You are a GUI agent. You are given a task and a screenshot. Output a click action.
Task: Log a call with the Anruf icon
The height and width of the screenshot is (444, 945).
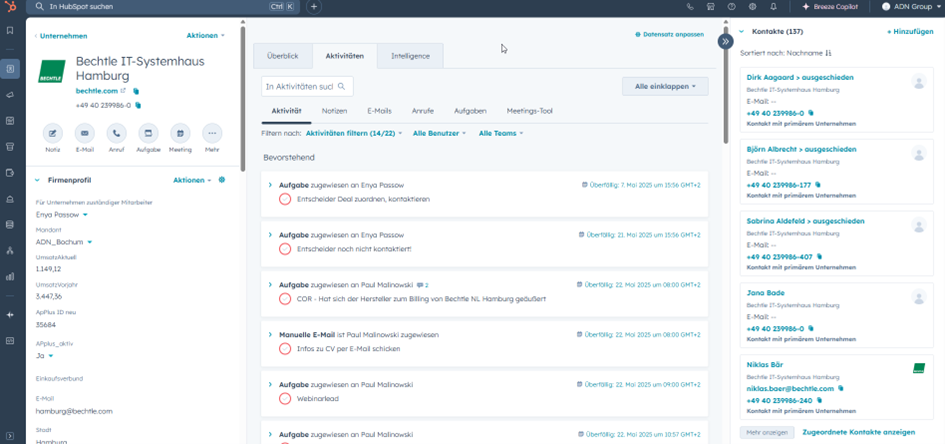[x=116, y=133]
